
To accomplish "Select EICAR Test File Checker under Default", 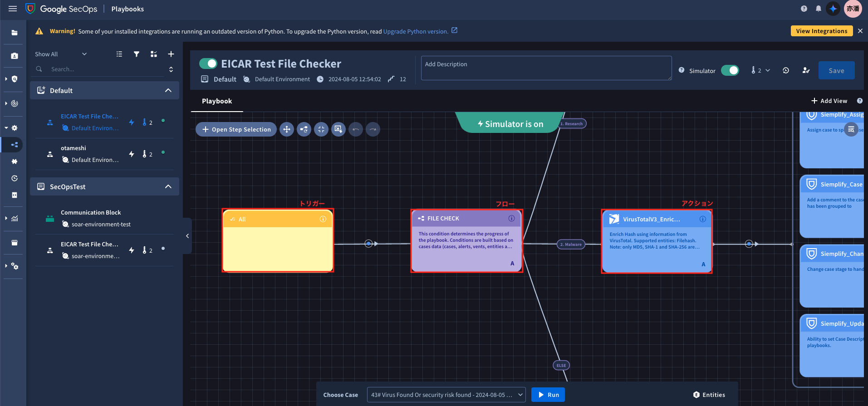I will pyautogui.click(x=104, y=122).
